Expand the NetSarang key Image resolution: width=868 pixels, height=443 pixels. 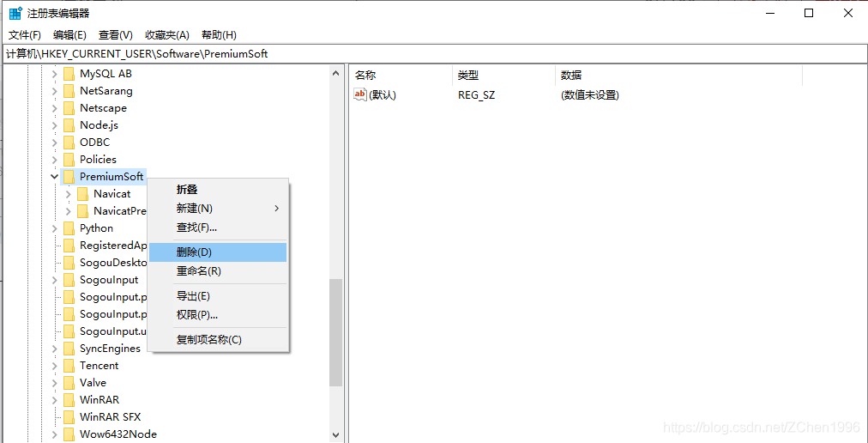(54, 91)
